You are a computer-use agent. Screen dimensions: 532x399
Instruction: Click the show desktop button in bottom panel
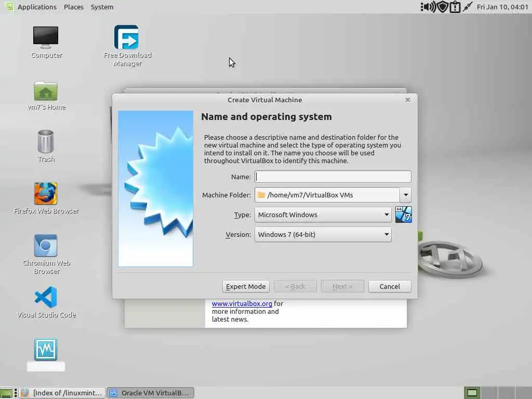tap(6, 393)
